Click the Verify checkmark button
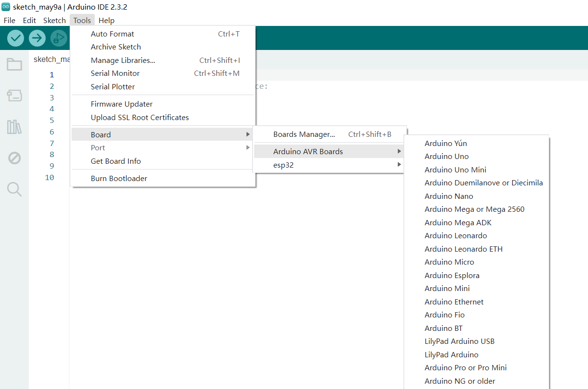Image resolution: width=588 pixels, height=389 pixels. 16,38
